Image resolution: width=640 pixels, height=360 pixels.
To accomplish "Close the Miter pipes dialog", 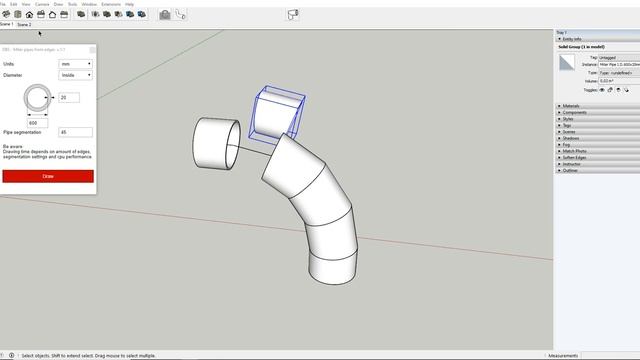I will pyautogui.click(x=92, y=50).
